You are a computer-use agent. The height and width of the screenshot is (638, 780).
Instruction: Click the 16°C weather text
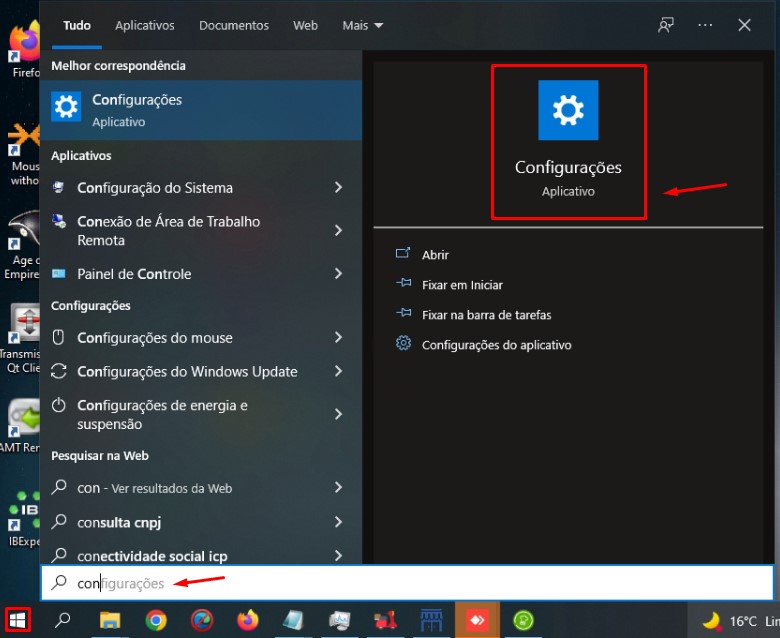tap(743, 621)
